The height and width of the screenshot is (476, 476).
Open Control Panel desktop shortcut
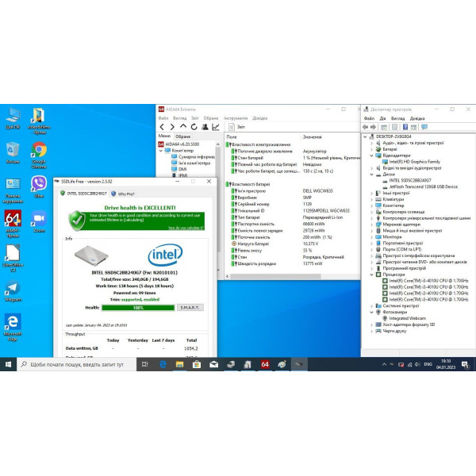pyautogui.click(x=13, y=190)
